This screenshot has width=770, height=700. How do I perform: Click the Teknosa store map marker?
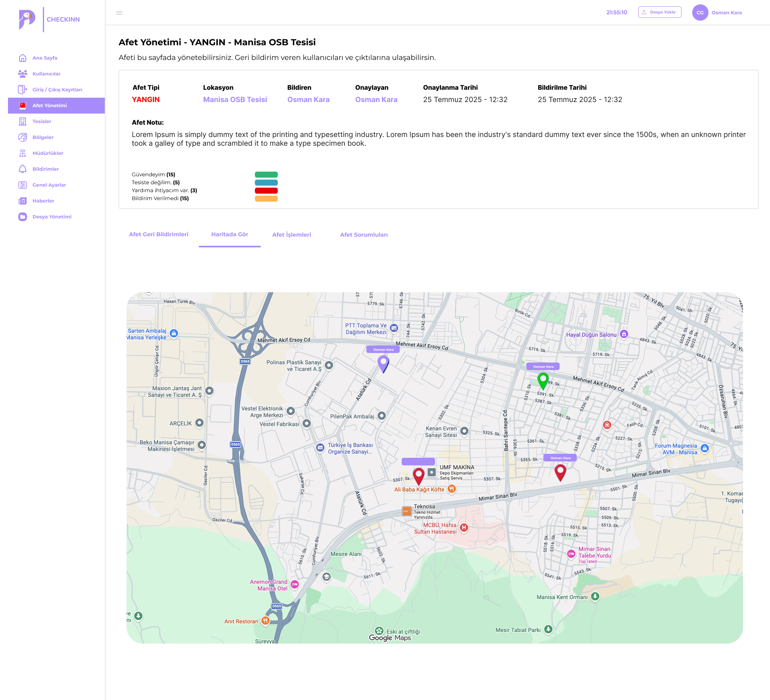pyautogui.click(x=407, y=511)
